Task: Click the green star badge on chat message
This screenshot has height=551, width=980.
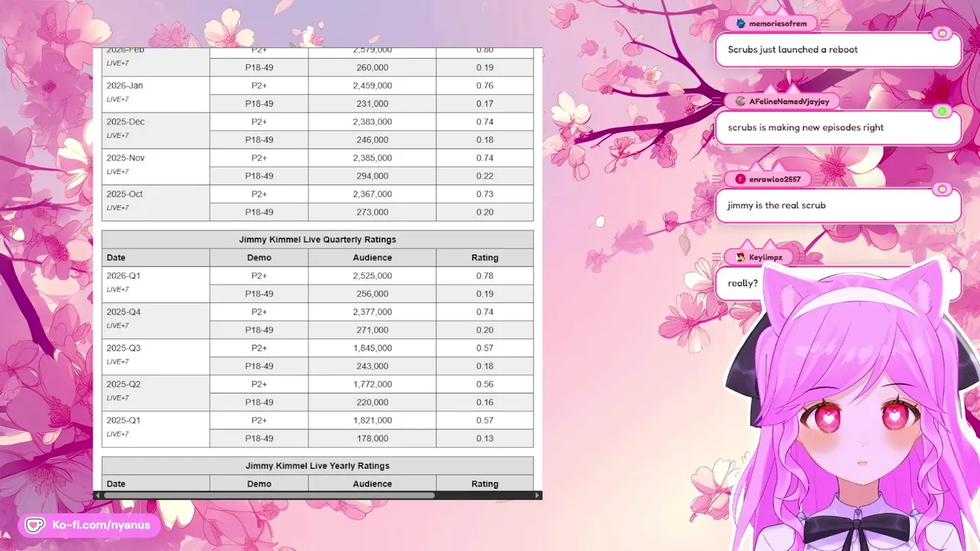Action: (x=942, y=111)
